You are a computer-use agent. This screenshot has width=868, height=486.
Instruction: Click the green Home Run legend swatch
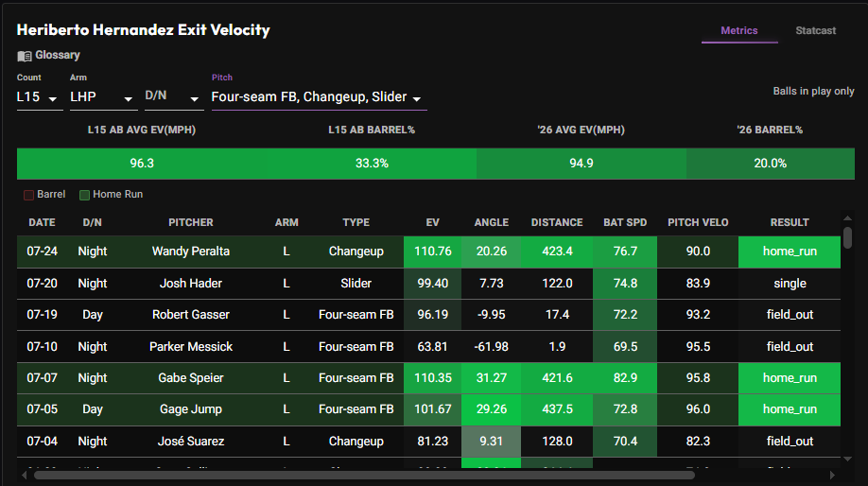click(85, 195)
